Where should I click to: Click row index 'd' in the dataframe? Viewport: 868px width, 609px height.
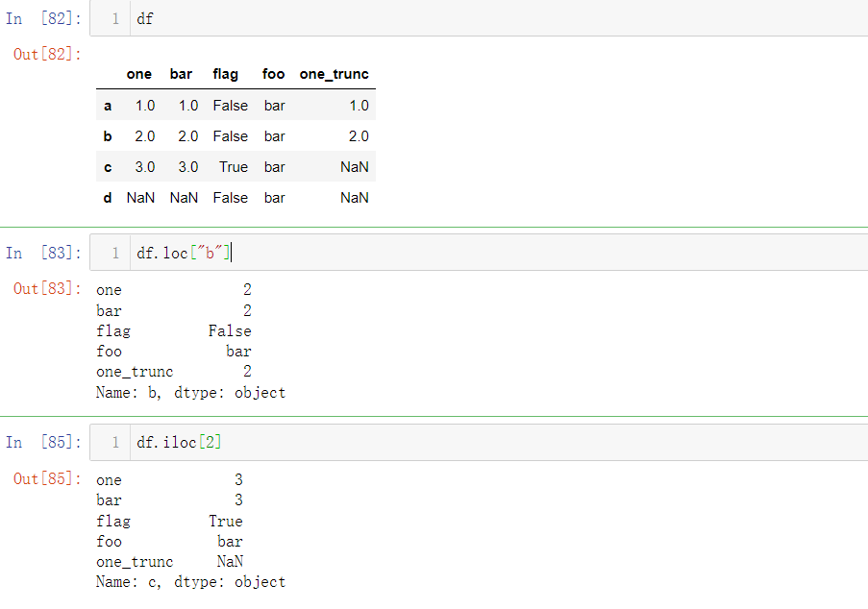(x=108, y=198)
